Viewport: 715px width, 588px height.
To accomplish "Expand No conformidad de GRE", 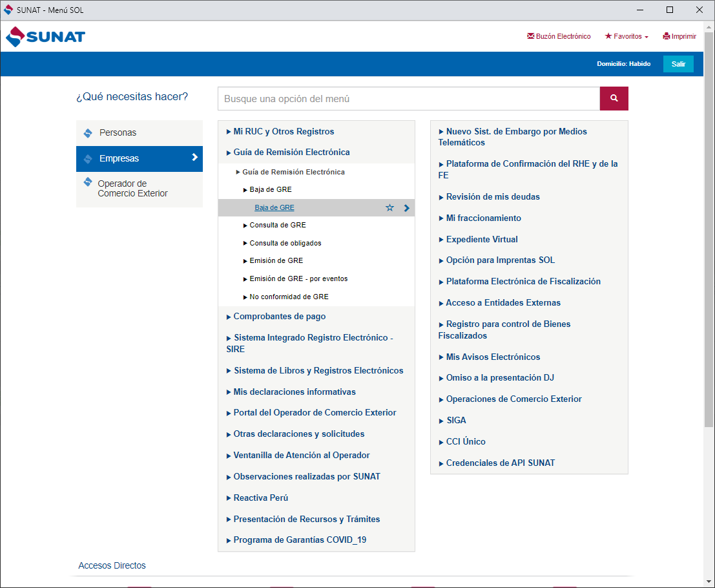I will pyautogui.click(x=286, y=297).
